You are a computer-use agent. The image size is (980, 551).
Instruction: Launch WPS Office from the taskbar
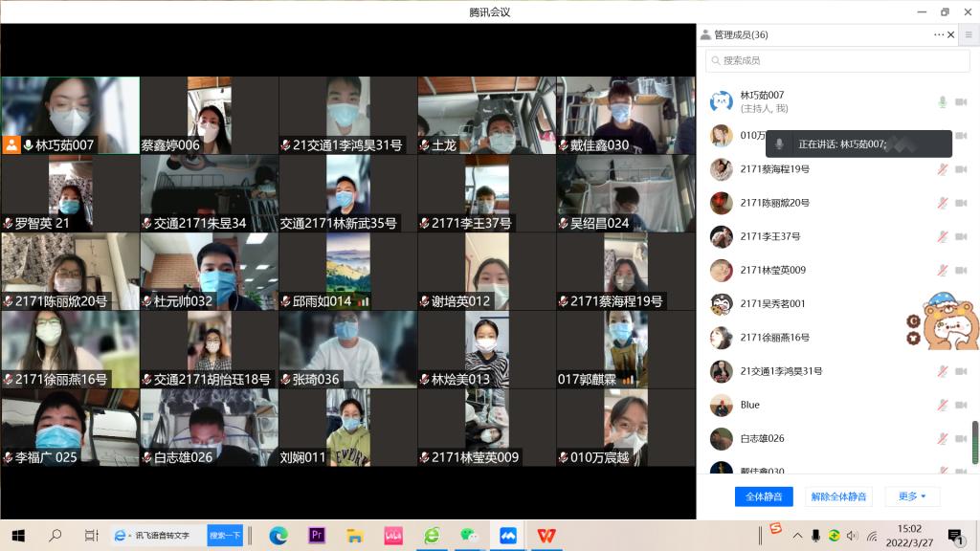tap(546, 536)
